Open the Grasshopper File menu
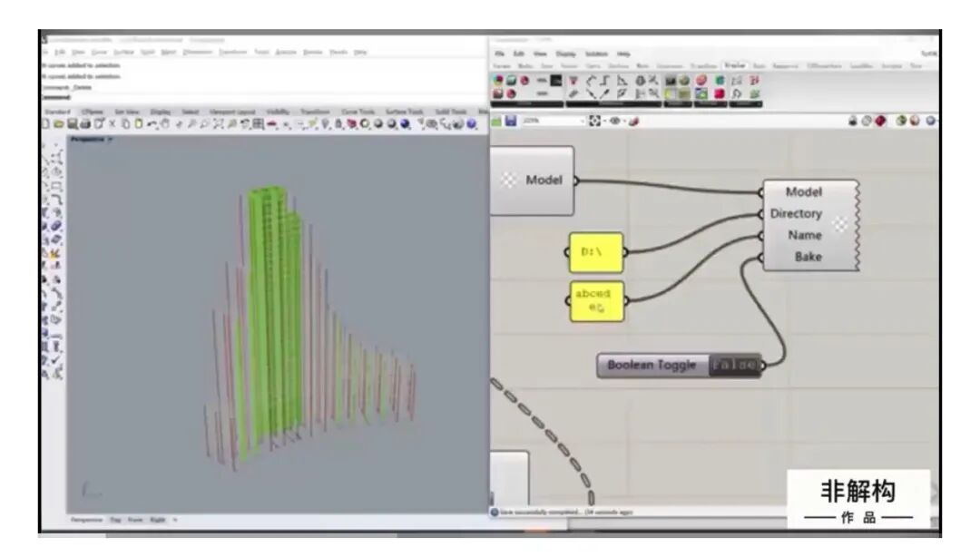Viewport: 980px width, 557px height. pyautogui.click(x=499, y=54)
